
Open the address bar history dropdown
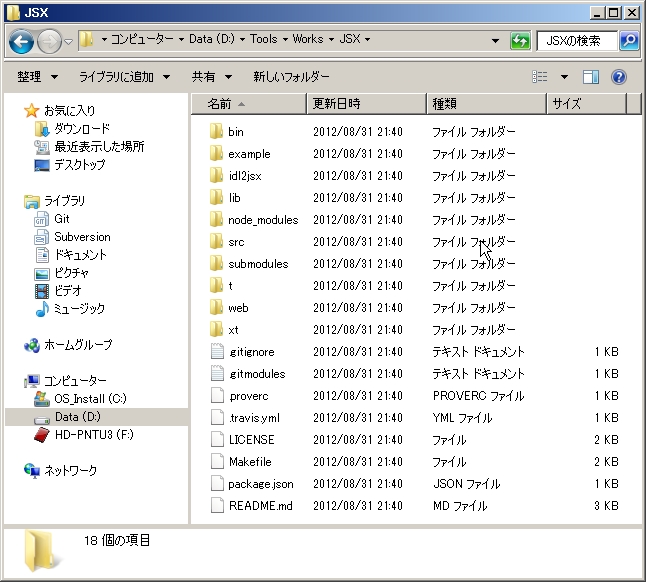coord(496,40)
